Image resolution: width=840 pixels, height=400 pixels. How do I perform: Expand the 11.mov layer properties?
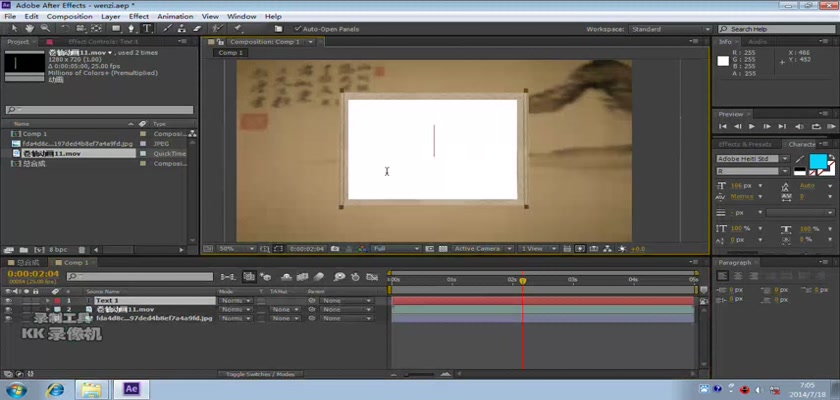pyautogui.click(x=48, y=310)
